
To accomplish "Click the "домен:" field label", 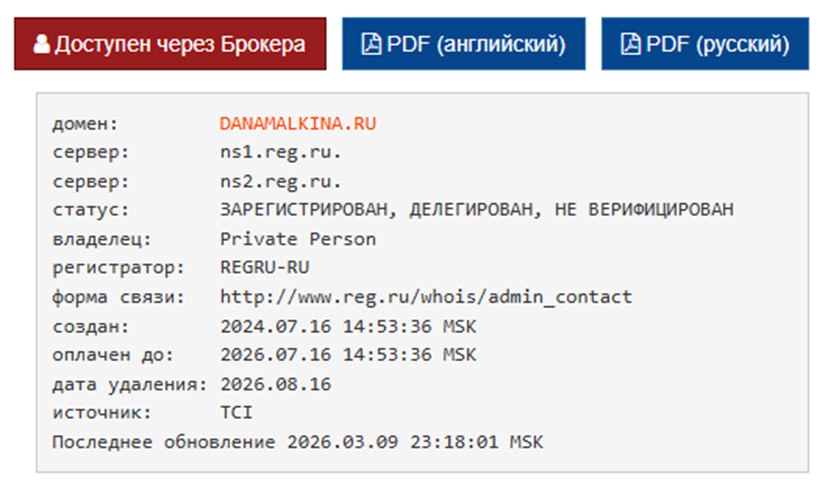I will pos(85,124).
